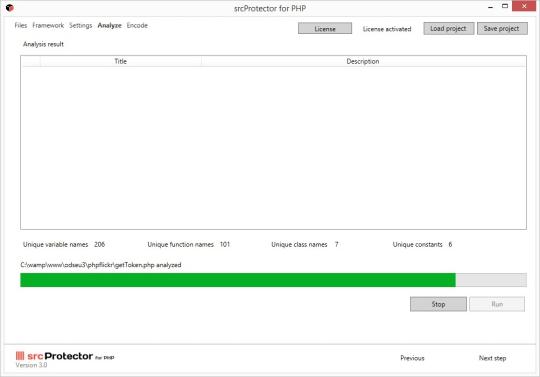The image size is (540, 377).
Task: Proceed with the Next step link
Action: [492, 358]
